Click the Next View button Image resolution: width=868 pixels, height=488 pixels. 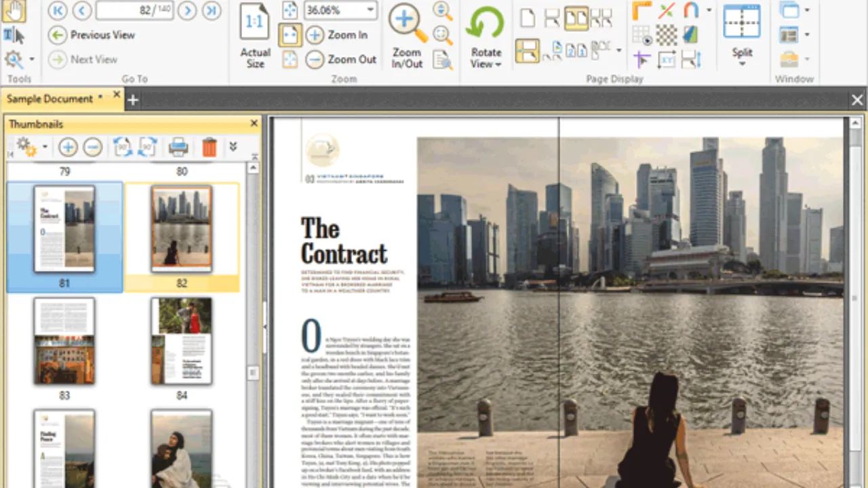tap(83, 60)
